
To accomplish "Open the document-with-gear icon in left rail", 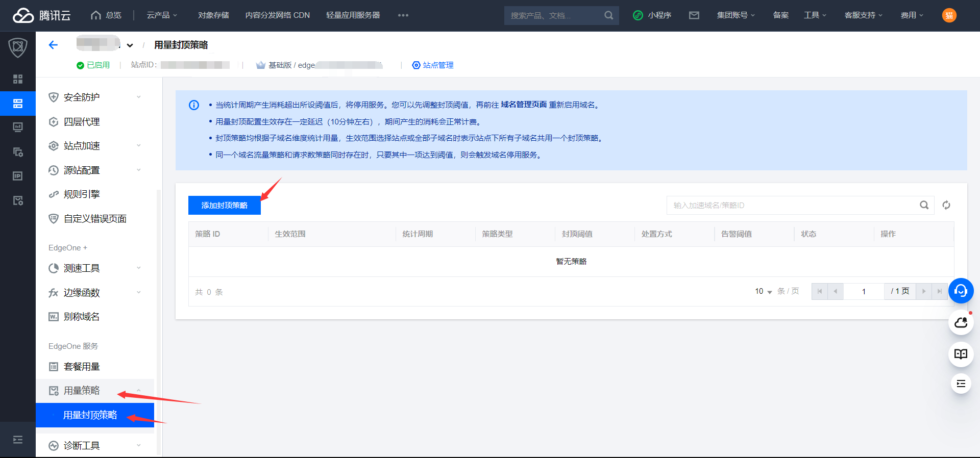I will pyautogui.click(x=18, y=152).
